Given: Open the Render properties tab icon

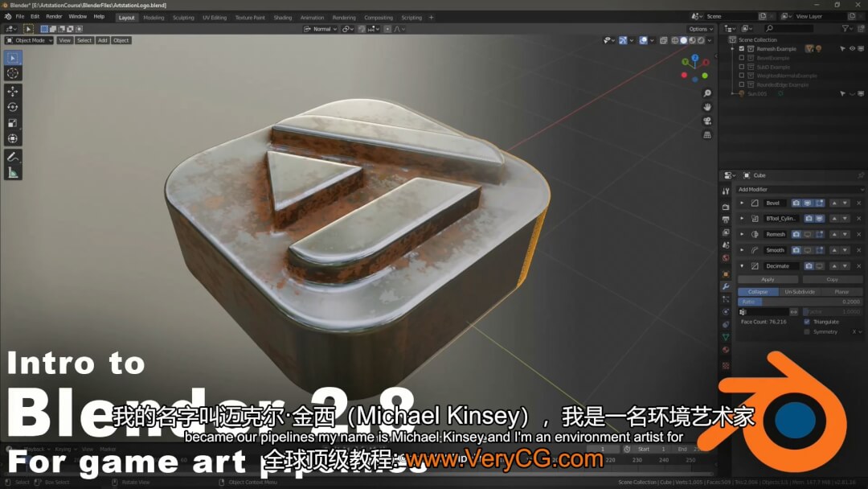Looking at the screenshot, I should point(726,207).
